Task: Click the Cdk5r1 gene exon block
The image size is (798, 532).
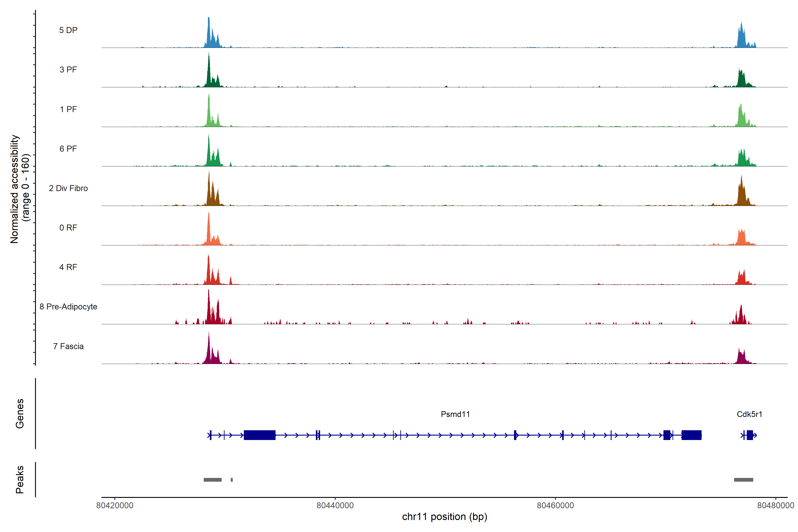Action: coord(750,435)
